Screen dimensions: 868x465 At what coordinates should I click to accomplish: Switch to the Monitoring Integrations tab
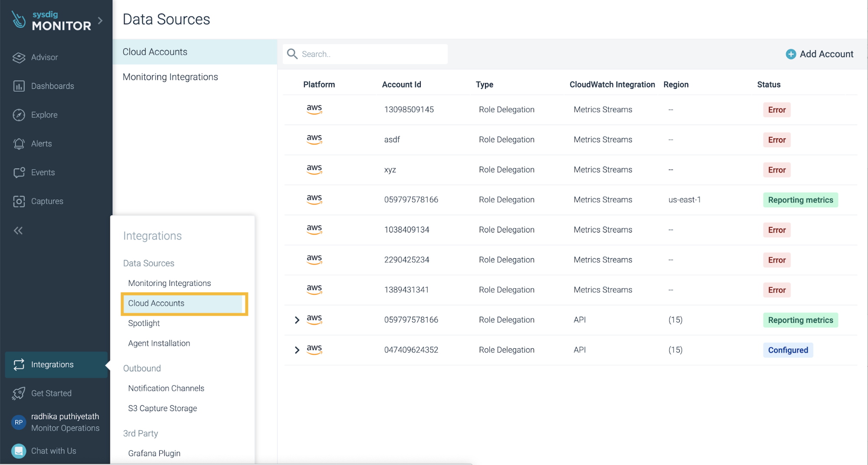click(170, 76)
